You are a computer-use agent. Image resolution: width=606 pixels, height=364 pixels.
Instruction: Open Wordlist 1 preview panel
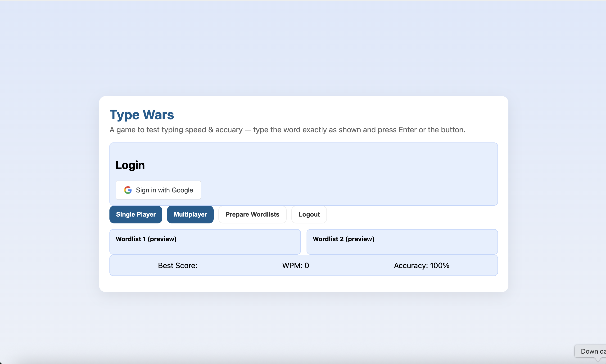[x=205, y=242]
